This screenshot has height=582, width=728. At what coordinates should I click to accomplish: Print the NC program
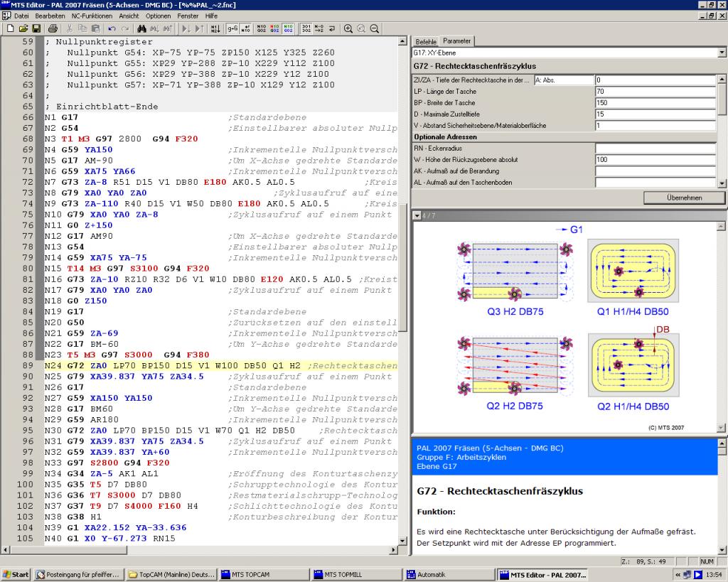[x=53, y=28]
